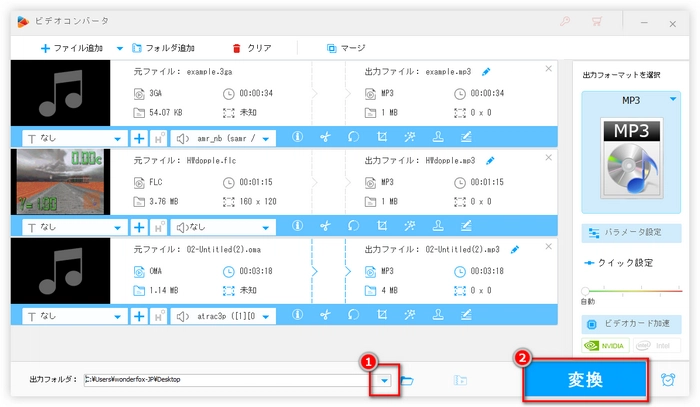Open the crop tool for example.3ga
Screen dimensions: 700x407
[381, 139]
